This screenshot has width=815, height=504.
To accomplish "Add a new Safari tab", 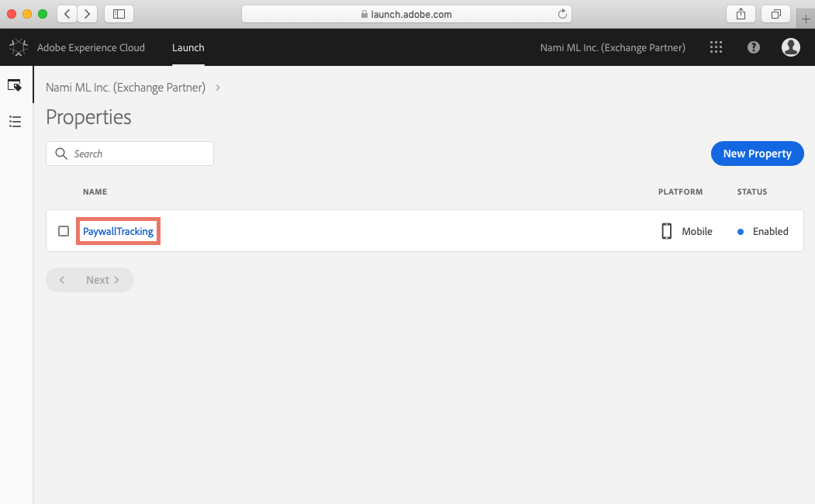I will (806, 19).
